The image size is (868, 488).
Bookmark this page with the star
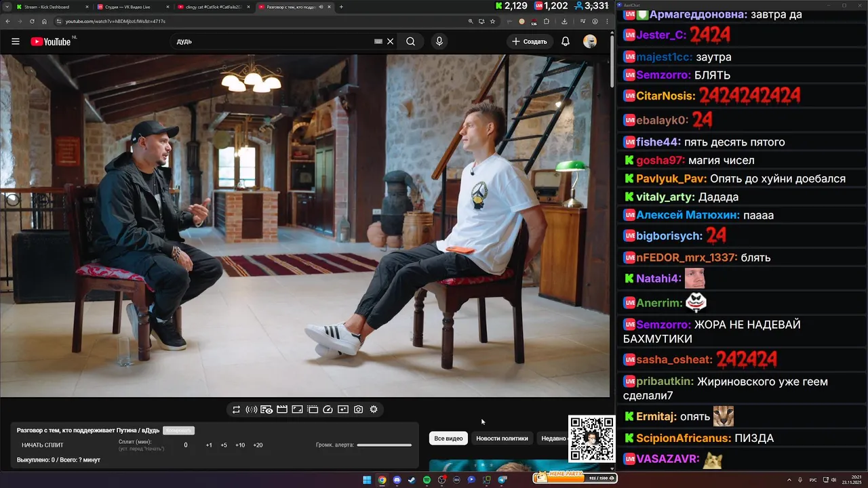point(492,21)
